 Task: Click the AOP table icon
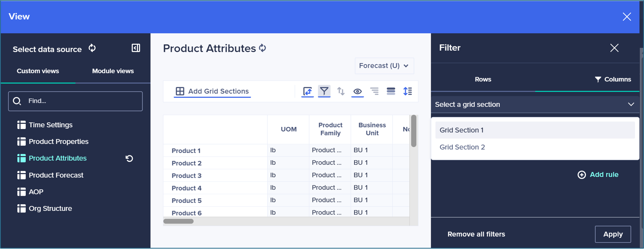coord(22,192)
